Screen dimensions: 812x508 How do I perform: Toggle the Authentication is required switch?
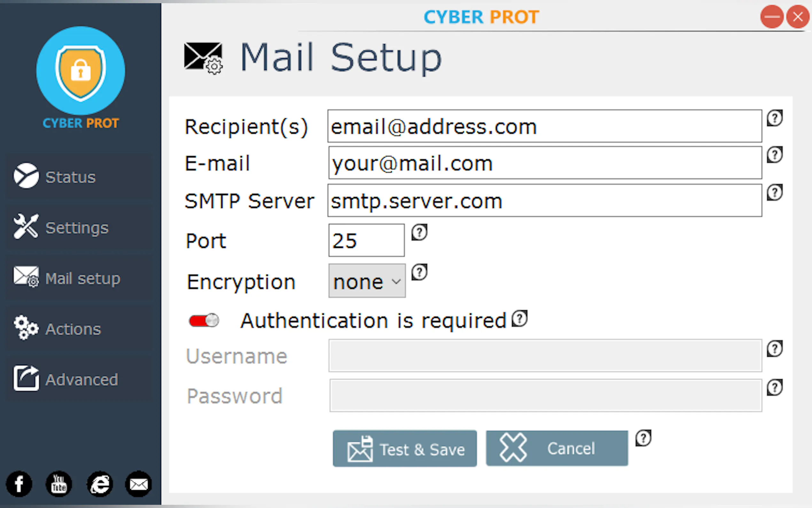(x=204, y=321)
